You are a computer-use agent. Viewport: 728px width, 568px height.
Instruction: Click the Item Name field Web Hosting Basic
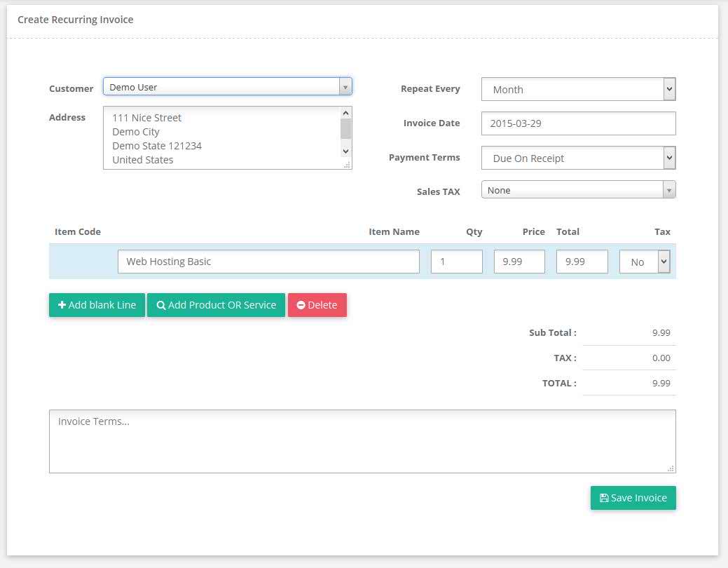pyautogui.click(x=268, y=262)
